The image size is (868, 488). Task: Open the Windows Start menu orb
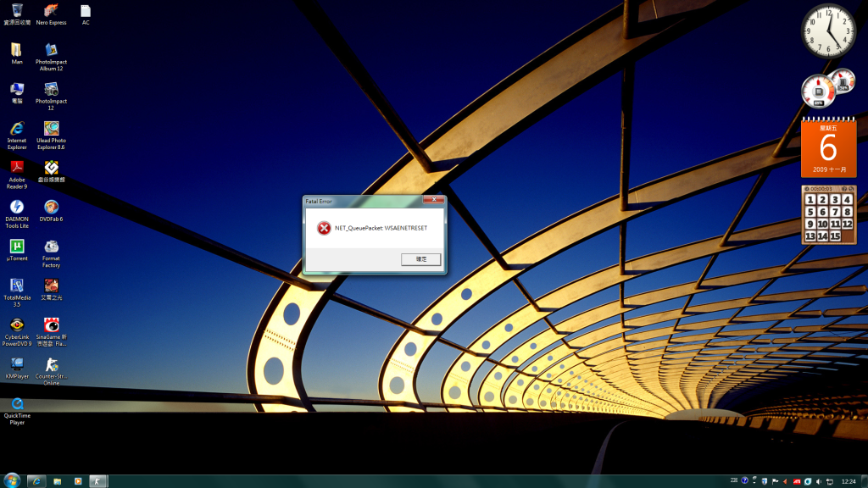(12, 480)
